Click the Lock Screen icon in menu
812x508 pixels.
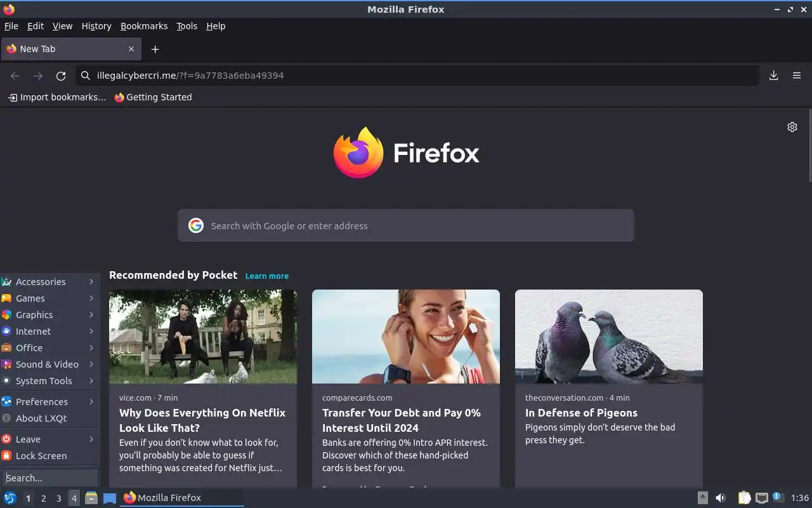[x=6, y=456]
